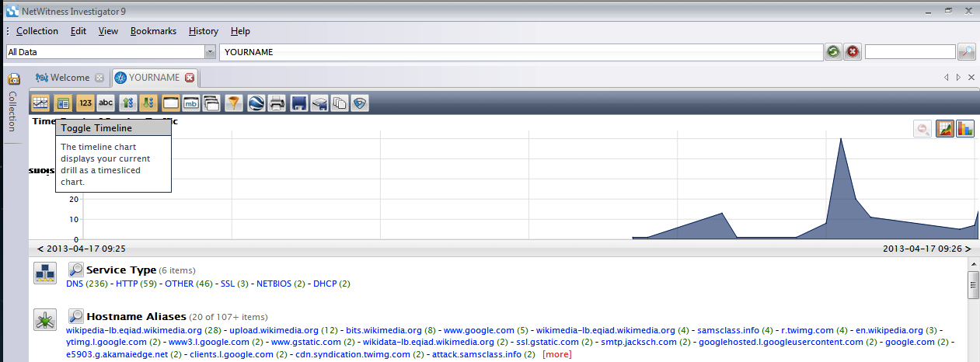The width and height of the screenshot is (980, 362).
Task: Close the YOURNAME tab
Action: tap(190, 78)
